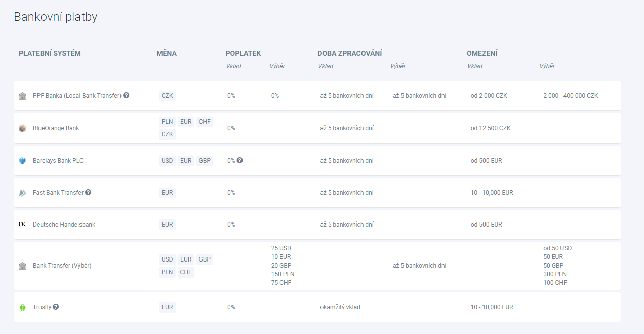
Task: Click the green Trustly logo icon
Action: [22, 307]
